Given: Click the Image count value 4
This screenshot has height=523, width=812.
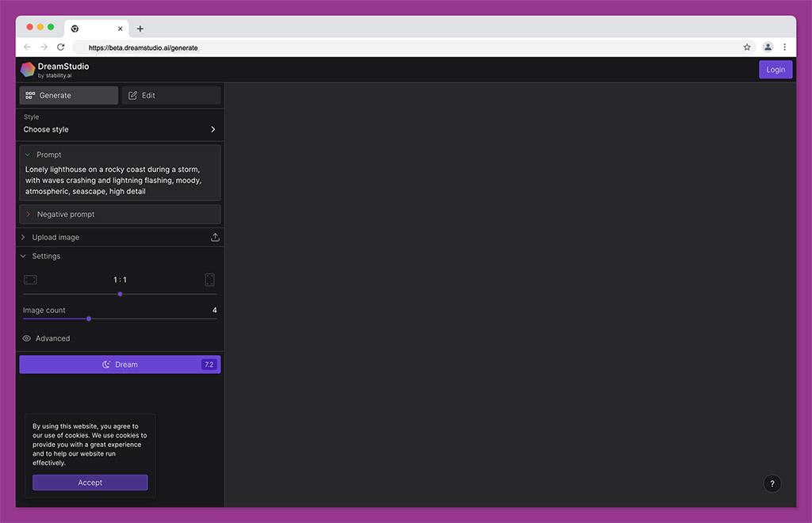Looking at the screenshot, I should (214, 311).
